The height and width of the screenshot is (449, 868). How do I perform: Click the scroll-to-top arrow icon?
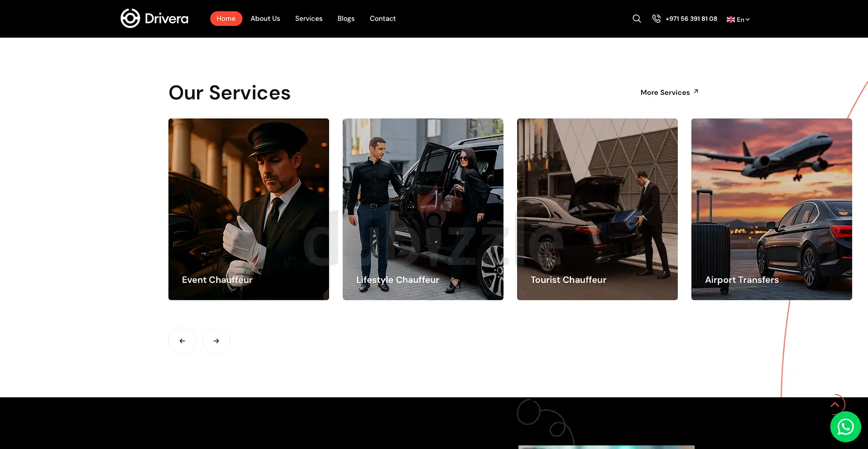835,404
